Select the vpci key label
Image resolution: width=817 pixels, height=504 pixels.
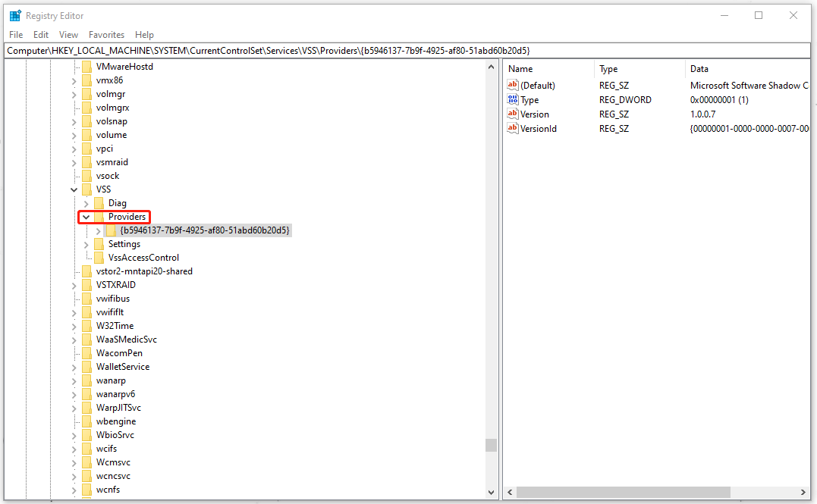(104, 149)
